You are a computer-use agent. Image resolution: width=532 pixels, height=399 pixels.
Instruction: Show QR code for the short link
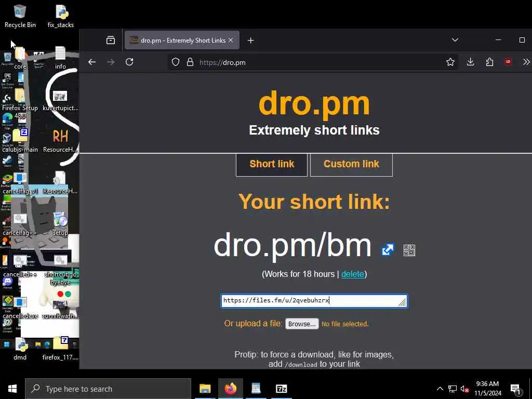click(409, 250)
